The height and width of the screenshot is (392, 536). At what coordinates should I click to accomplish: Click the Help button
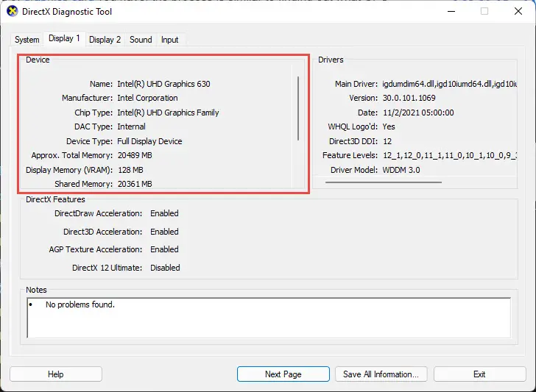[x=56, y=374]
